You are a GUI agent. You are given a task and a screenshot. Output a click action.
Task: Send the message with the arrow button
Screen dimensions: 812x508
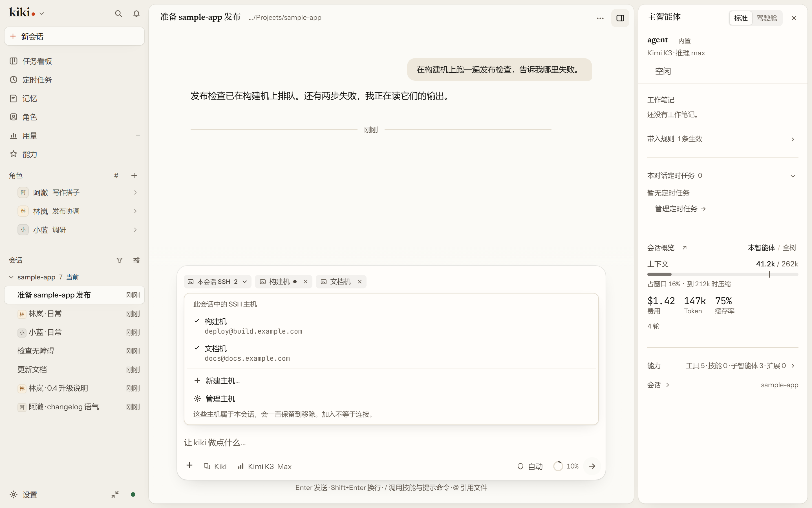click(x=592, y=466)
